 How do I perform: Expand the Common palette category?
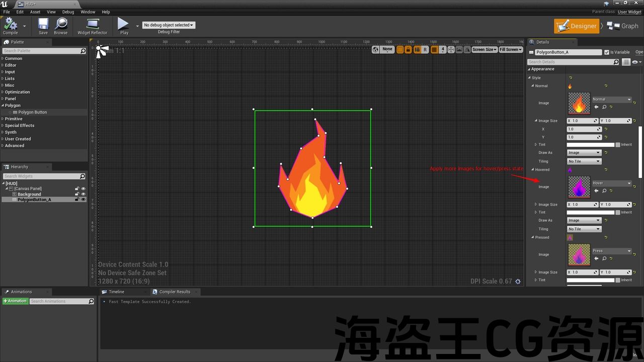coord(14,58)
